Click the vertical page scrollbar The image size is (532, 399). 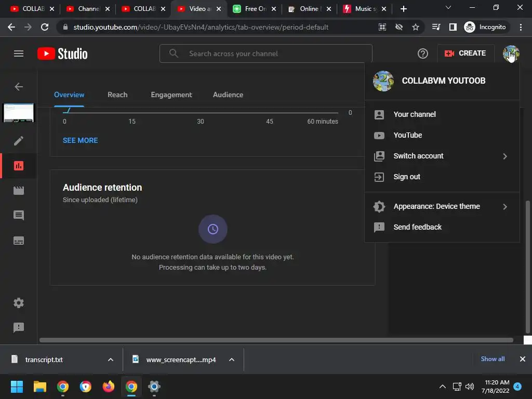(x=528, y=267)
